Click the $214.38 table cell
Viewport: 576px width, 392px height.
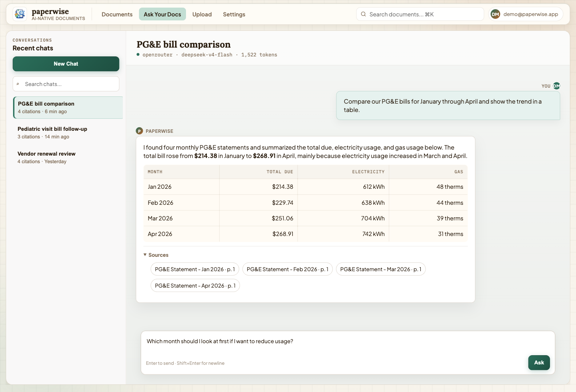[258, 187]
